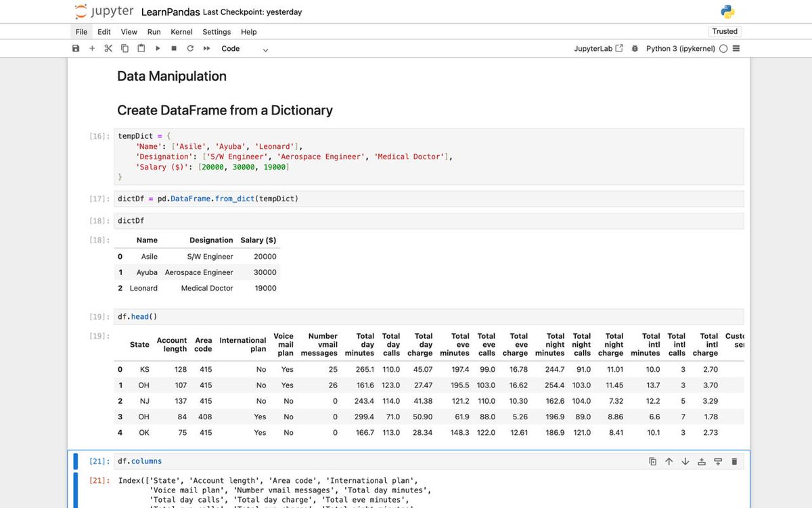The image size is (812, 508).
Task: Click the Python 3 (ipykernel) kernel name
Action: coord(680,49)
